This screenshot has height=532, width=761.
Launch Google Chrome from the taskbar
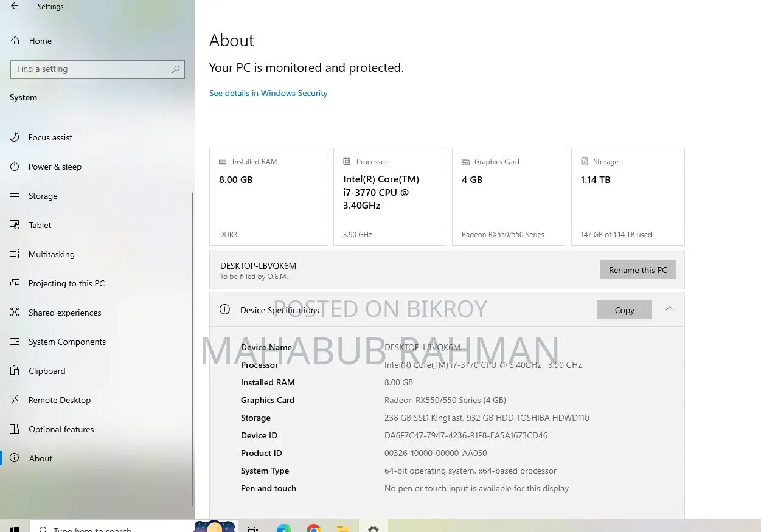[314, 529]
